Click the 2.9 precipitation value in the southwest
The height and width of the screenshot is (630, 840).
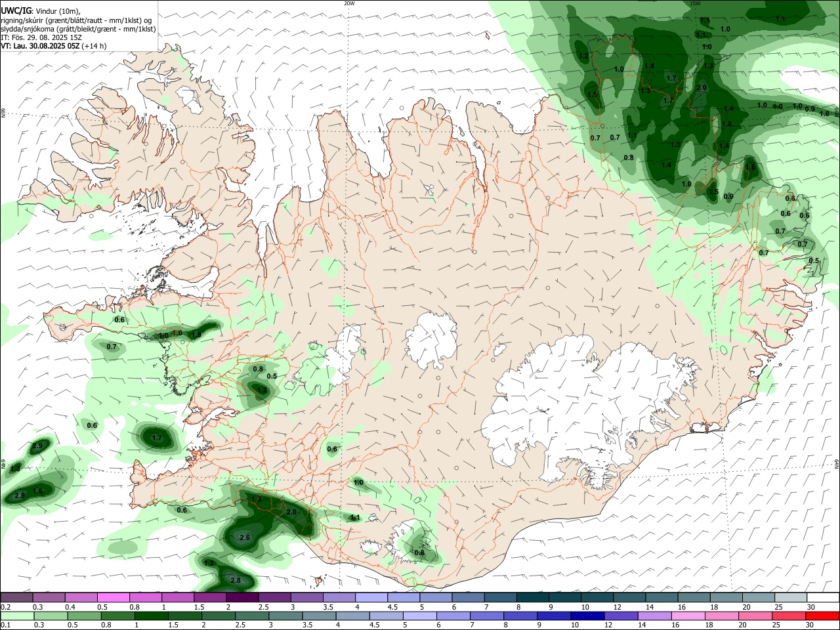coord(37,446)
